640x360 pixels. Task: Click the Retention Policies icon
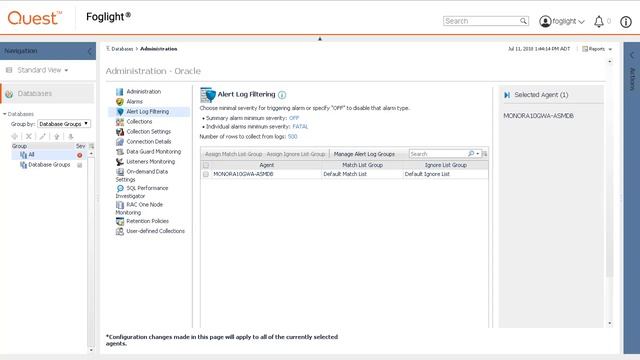click(x=120, y=221)
